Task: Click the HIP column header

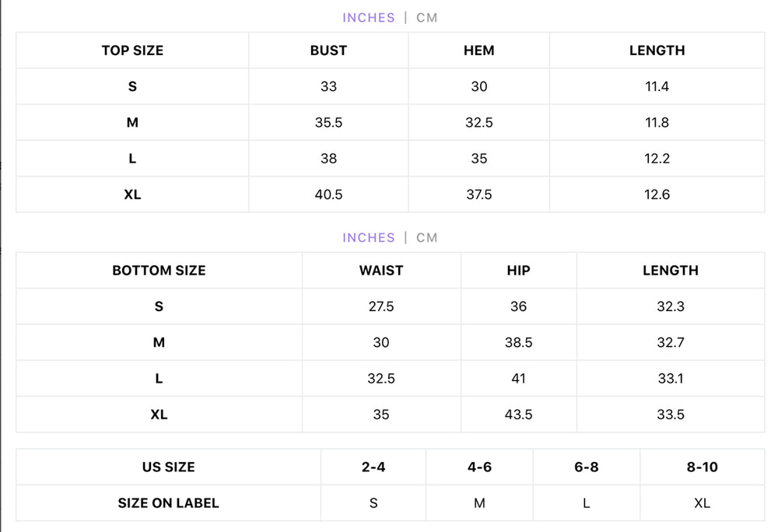Action: pos(518,271)
